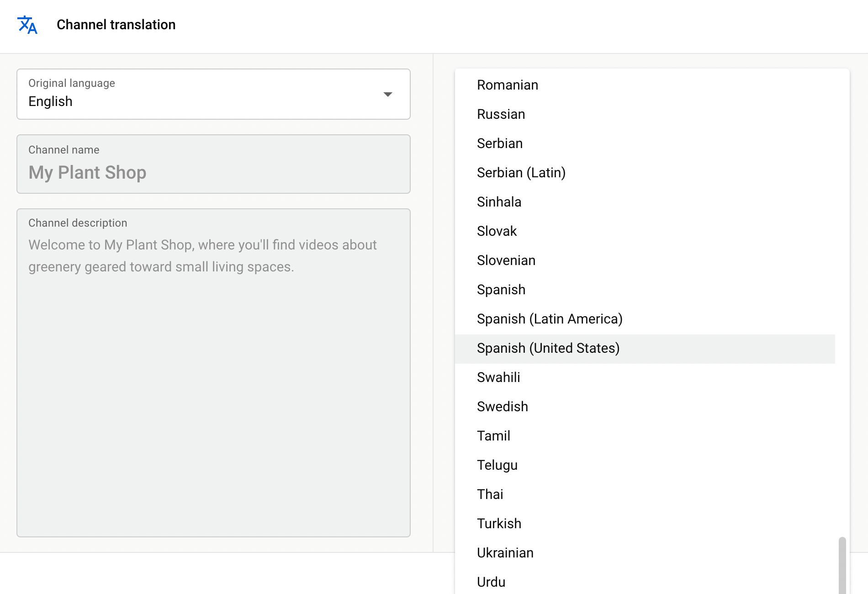868x594 pixels.
Task: Click the Channel description text area
Action: pyautogui.click(x=213, y=373)
